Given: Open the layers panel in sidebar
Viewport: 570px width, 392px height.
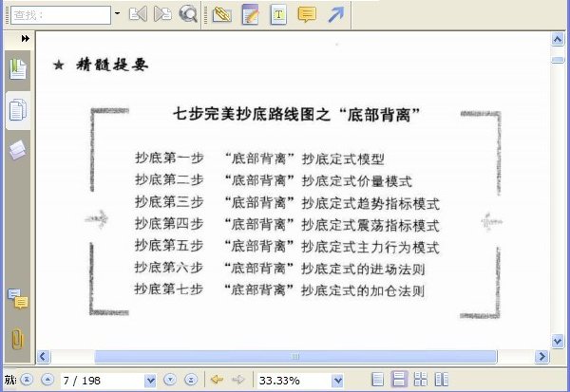Looking at the screenshot, I should point(17,150).
